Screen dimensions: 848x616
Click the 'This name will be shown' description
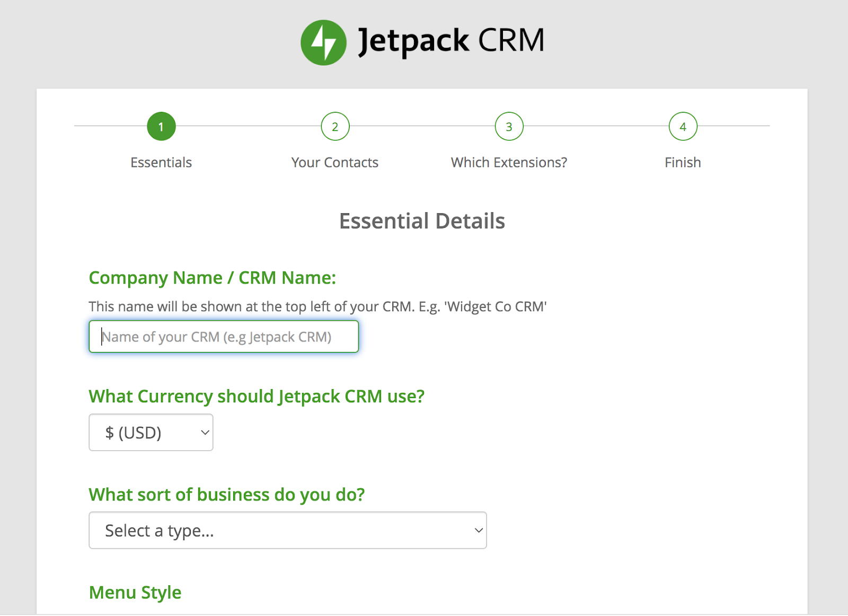click(318, 306)
